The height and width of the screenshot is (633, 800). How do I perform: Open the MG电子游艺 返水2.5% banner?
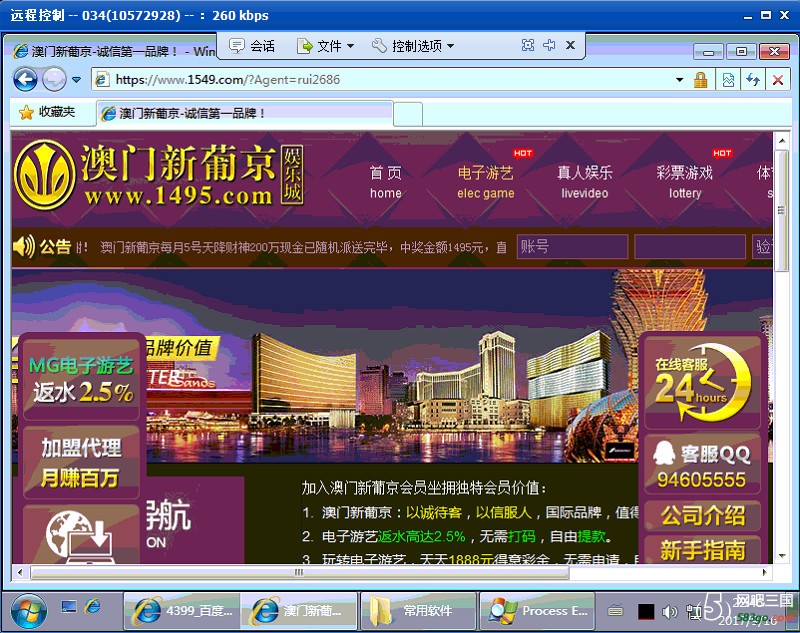pos(82,379)
